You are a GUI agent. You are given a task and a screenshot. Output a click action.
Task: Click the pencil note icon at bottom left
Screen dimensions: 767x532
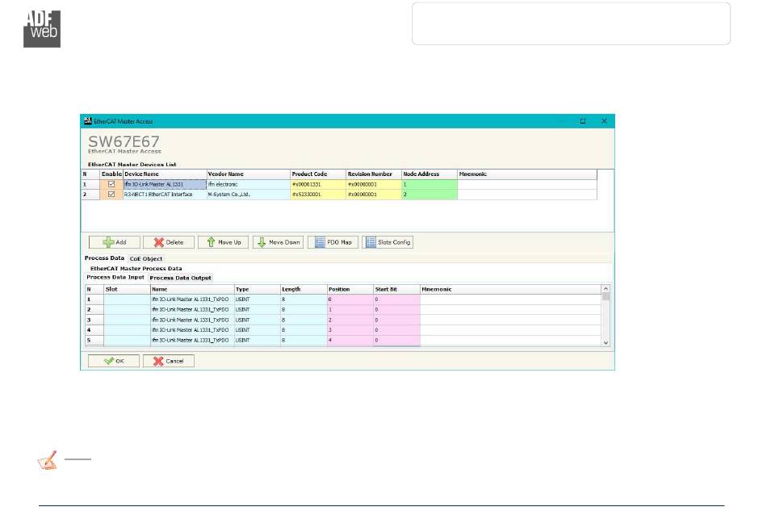pyautogui.click(x=48, y=460)
